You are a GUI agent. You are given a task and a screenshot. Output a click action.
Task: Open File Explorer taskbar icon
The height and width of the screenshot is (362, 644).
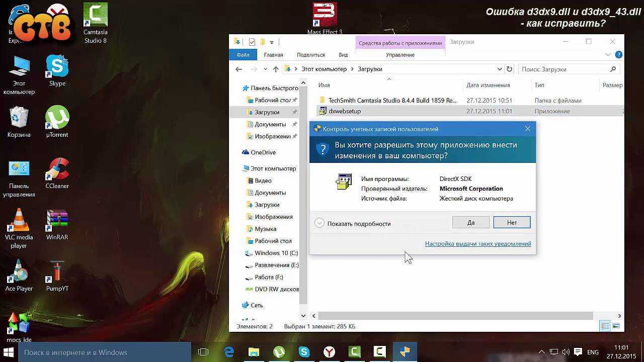[254, 352]
